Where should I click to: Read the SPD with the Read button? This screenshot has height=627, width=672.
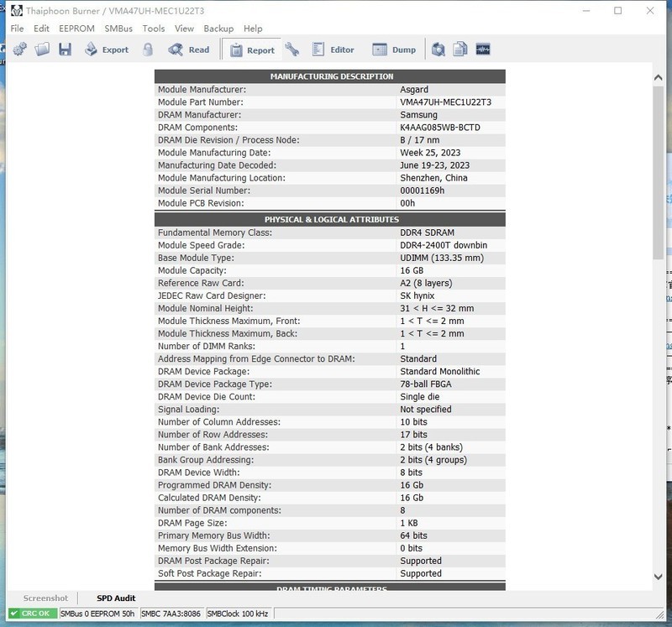point(189,50)
